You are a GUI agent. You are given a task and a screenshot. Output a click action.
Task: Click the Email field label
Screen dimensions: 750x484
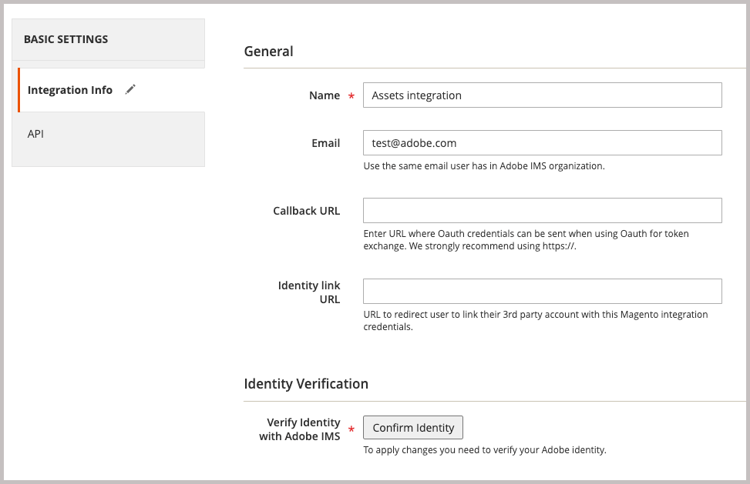326,143
